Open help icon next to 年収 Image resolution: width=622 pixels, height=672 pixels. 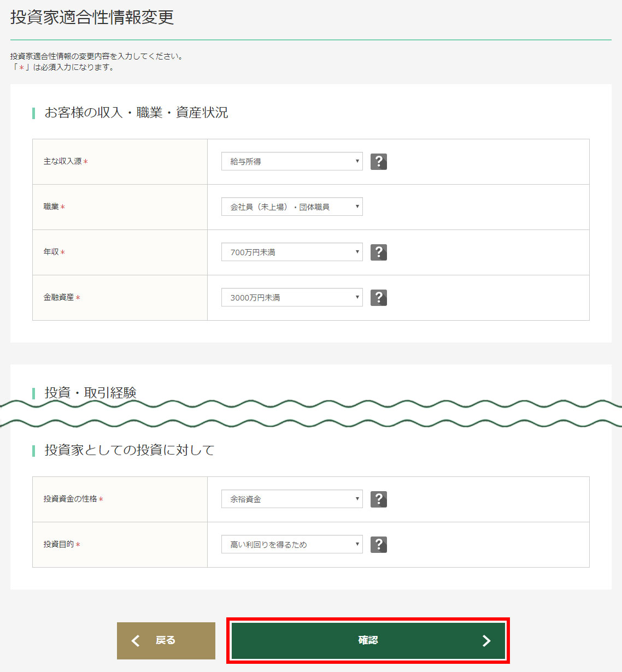tap(379, 252)
